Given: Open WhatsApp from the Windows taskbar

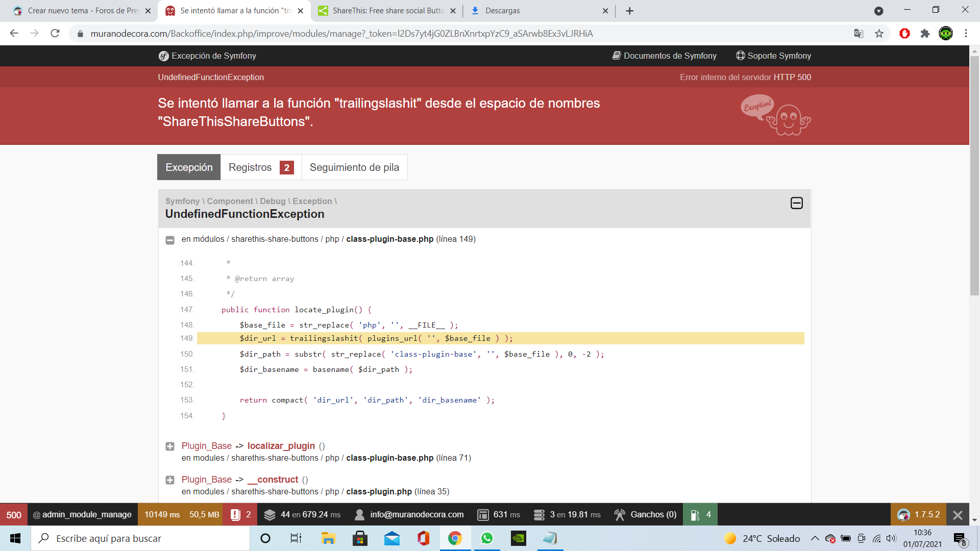Looking at the screenshot, I should pyautogui.click(x=487, y=538).
